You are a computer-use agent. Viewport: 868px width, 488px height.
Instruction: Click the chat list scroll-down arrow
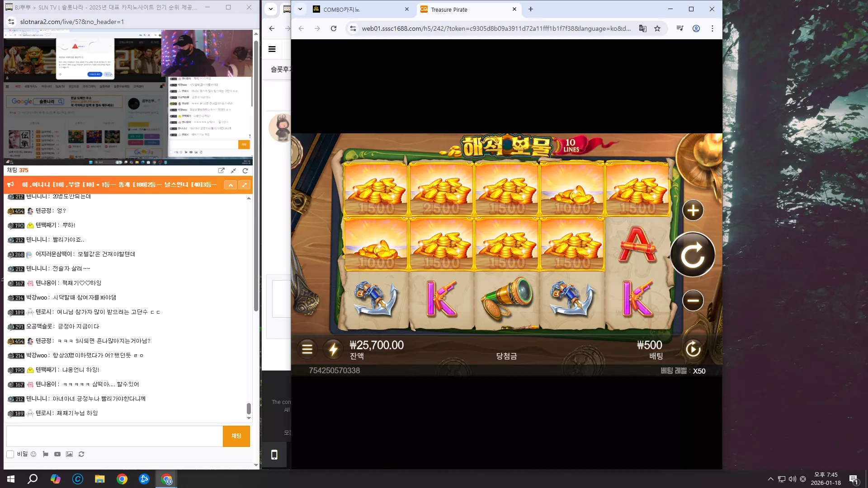(x=249, y=418)
